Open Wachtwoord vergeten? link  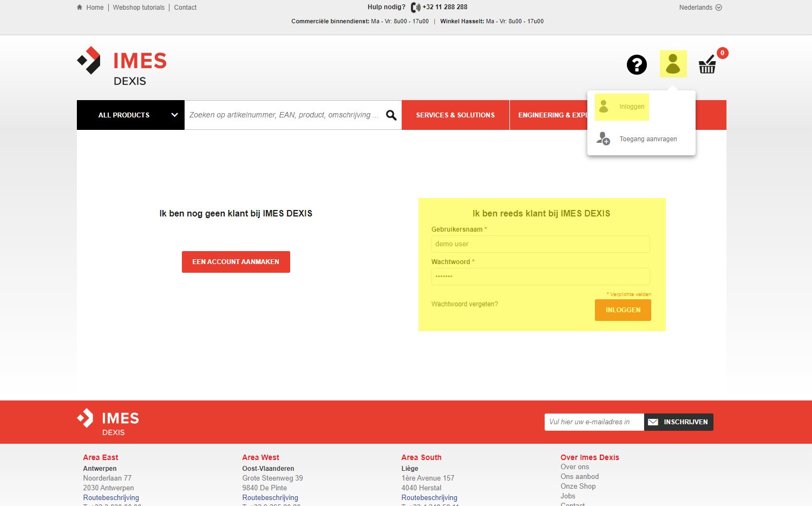(464, 304)
